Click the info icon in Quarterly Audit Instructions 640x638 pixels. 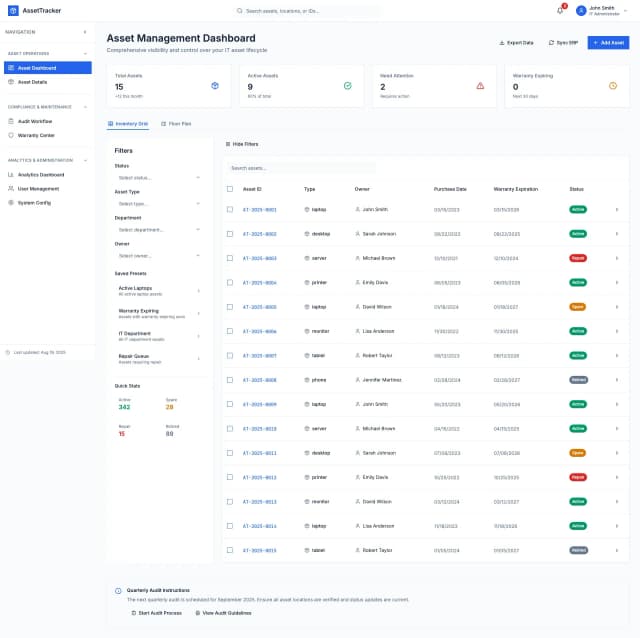pos(118,591)
